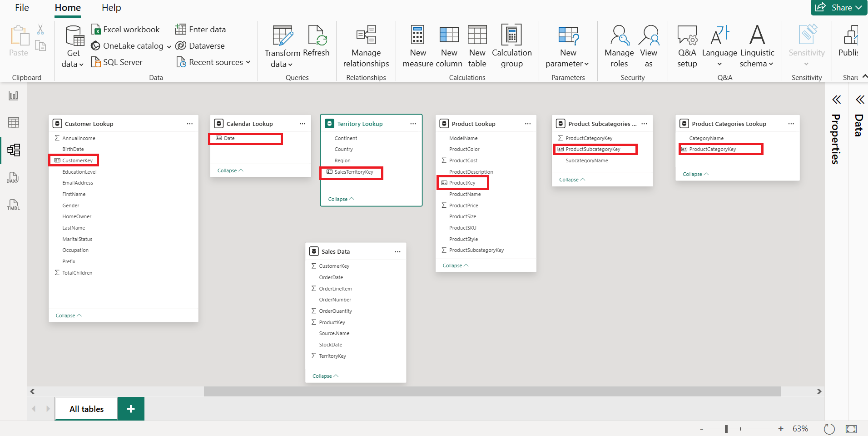
Task: Open Manage relationships dialog
Action: (x=366, y=46)
